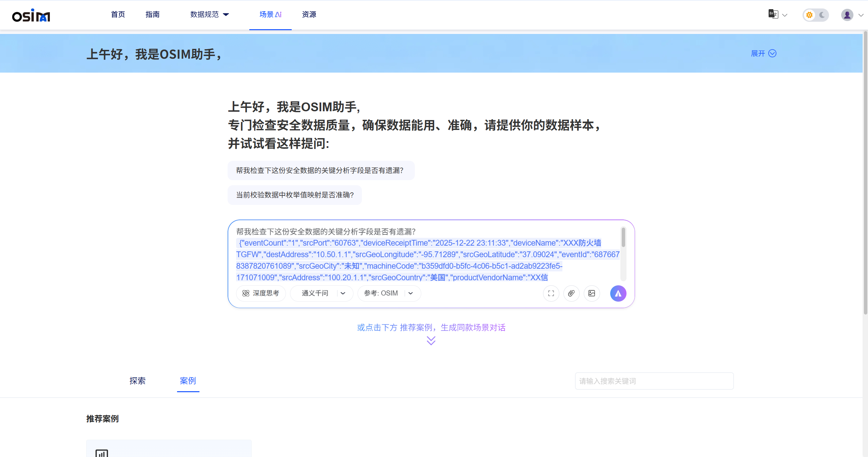
Task: Go to 首页 menu item
Action: pos(118,15)
